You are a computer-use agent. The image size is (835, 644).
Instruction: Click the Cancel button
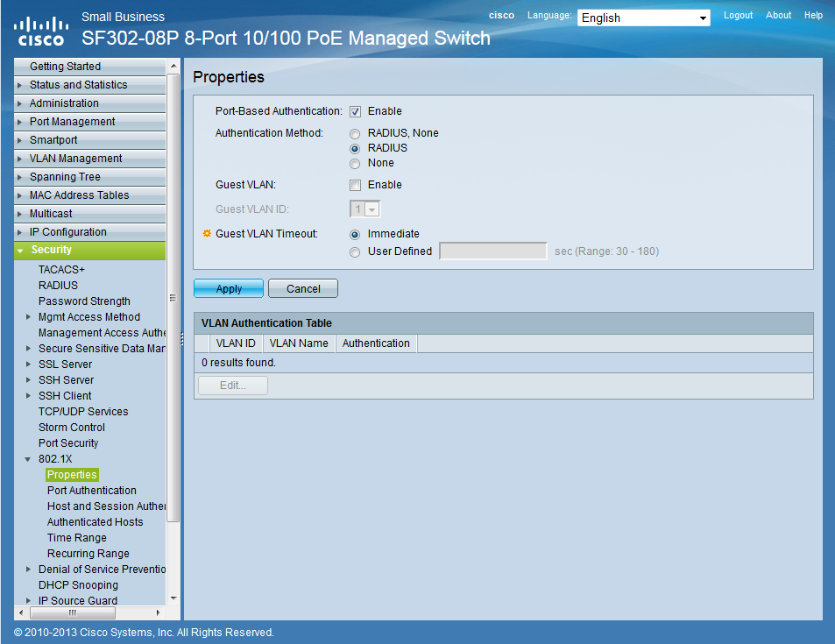303,289
